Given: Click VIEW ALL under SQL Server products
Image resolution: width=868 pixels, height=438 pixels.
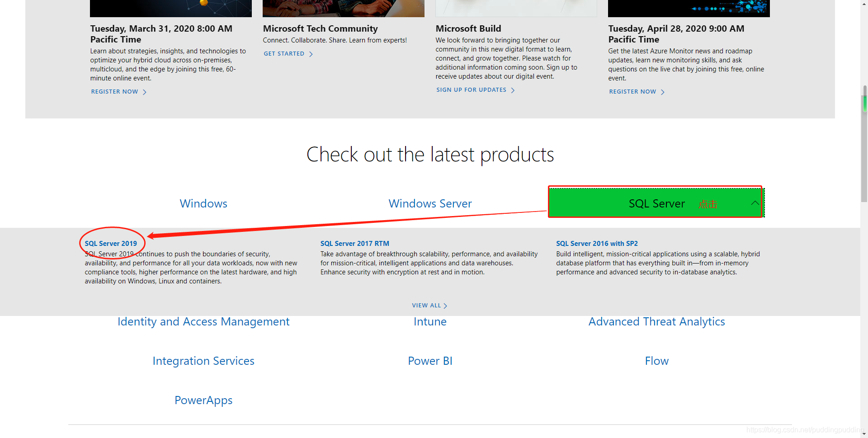Looking at the screenshot, I should (x=426, y=306).
